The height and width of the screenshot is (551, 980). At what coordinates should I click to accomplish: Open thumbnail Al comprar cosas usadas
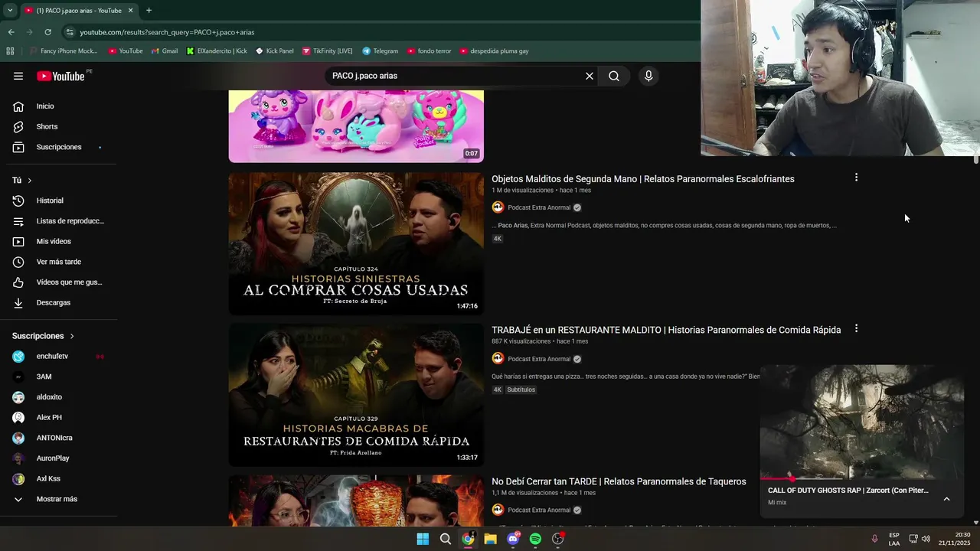pyautogui.click(x=356, y=243)
